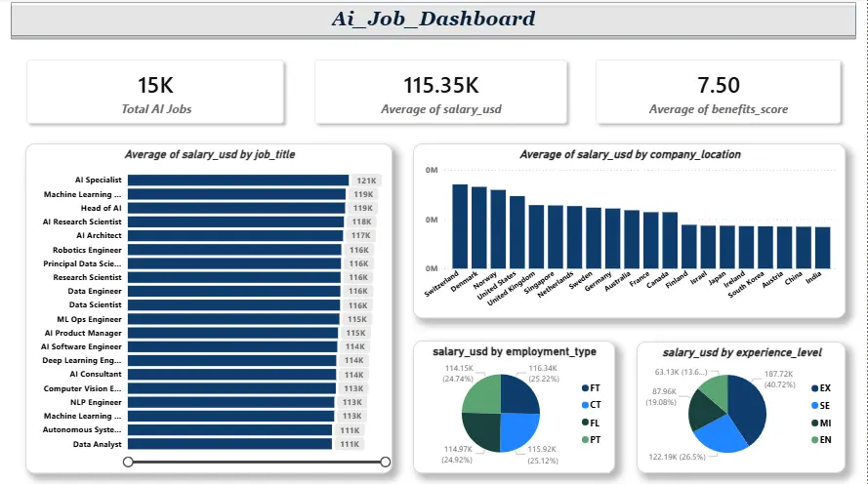868x484 pixels.
Task: Click the 'AI Consultant' axis label
Action: tap(96, 374)
